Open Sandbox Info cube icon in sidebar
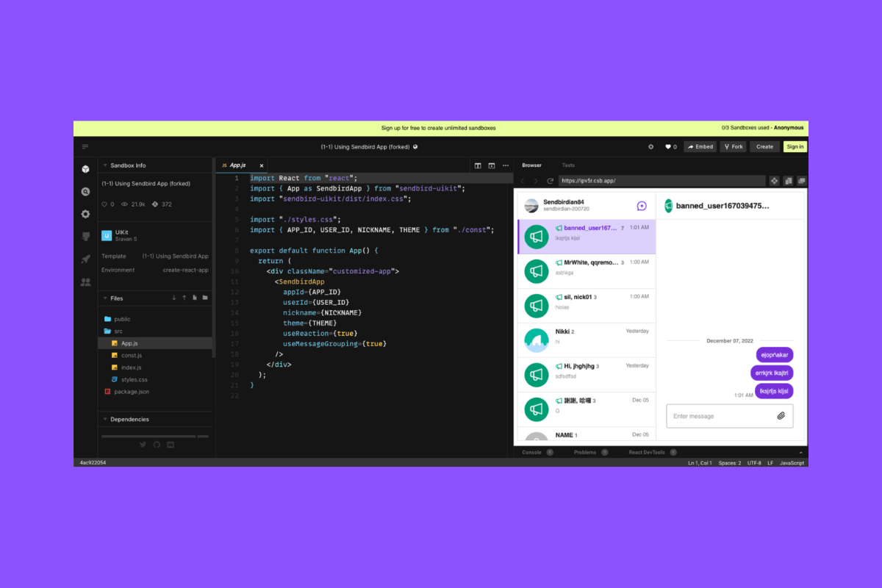 point(86,169)
